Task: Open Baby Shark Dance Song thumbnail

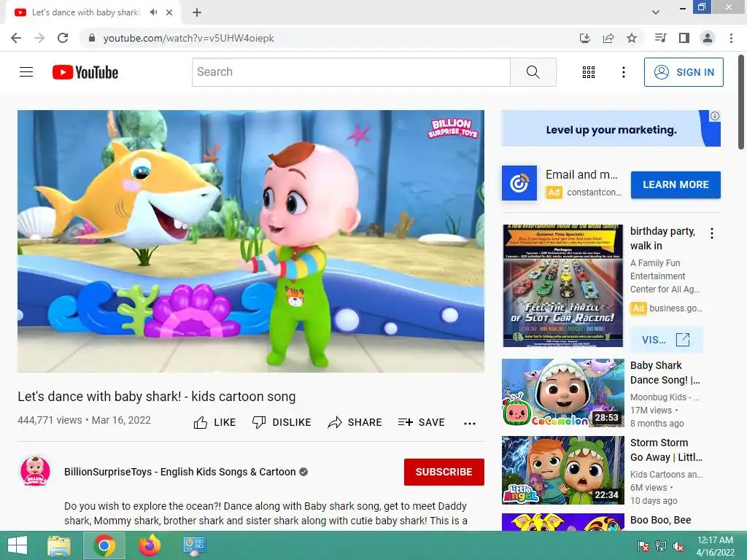Action: [562, 393]
